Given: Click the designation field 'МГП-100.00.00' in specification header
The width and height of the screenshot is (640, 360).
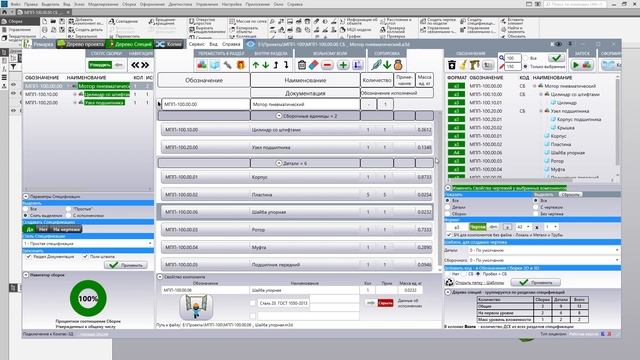Looking at the screenshot, I should coord(206,104).
